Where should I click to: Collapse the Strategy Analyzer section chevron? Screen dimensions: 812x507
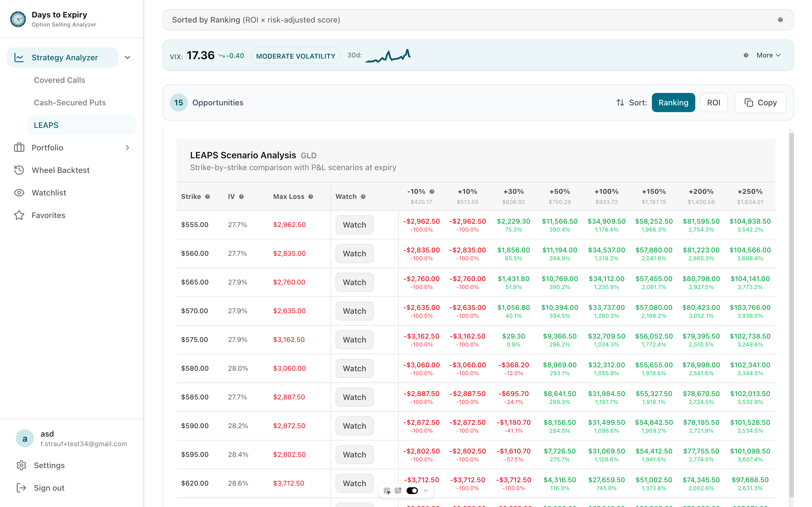(127, 57)
